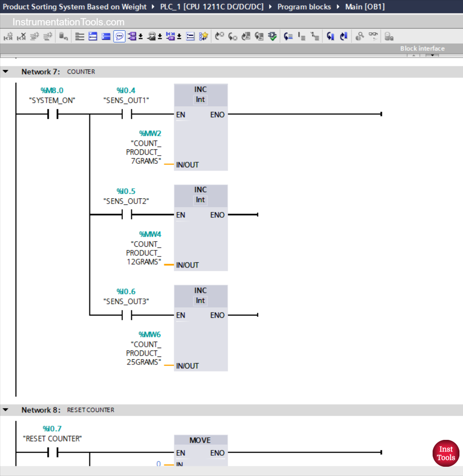463x476 pixels.
Task: Open Program blocks in the breadcrumb bar
Action: point(304,7)
